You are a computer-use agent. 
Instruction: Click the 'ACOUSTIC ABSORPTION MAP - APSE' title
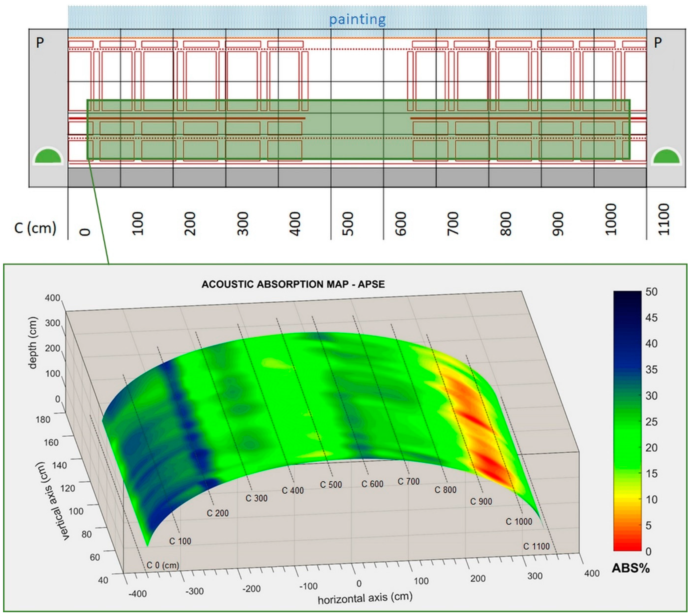click(293, 284)
